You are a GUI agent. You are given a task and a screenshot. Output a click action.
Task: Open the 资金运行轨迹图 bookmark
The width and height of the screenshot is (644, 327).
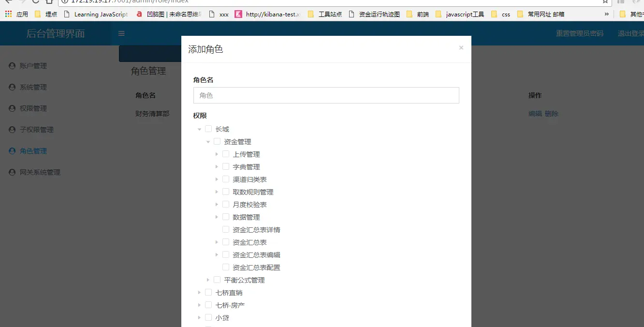[x=374, y=14]
